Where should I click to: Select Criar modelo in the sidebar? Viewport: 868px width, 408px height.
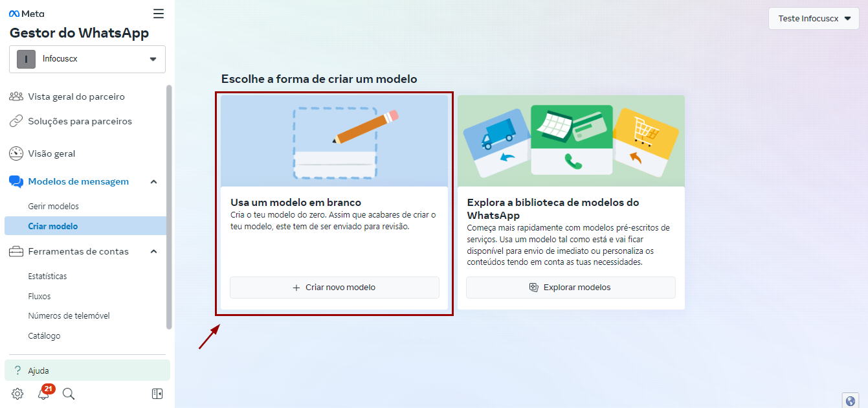coord(53,226)
